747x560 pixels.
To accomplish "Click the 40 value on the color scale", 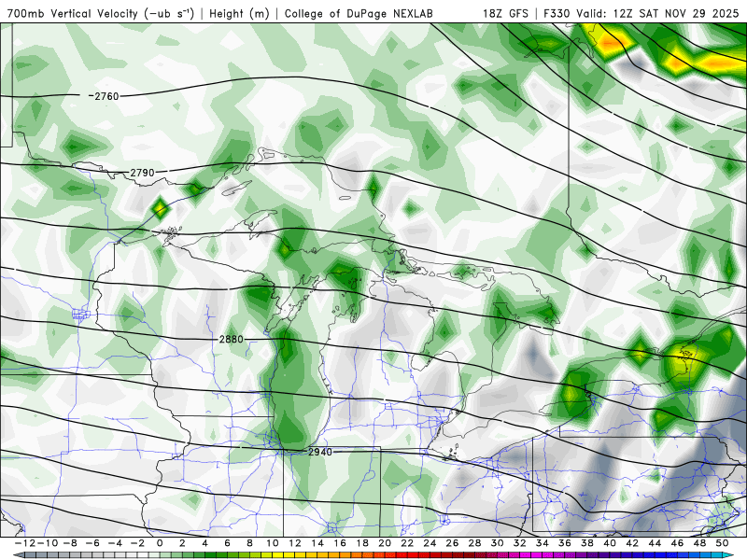I will click(x=610, y=543).
